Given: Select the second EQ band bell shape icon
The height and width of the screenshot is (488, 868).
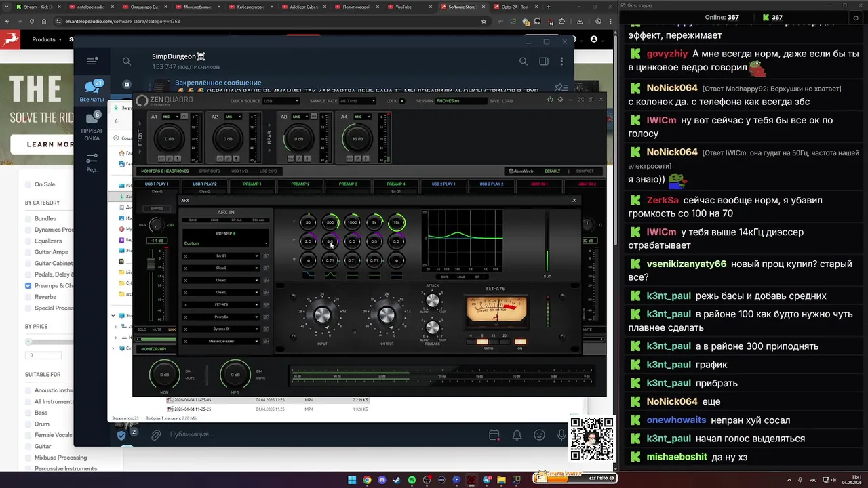Looking at the screenshot, I should point(330,275).
